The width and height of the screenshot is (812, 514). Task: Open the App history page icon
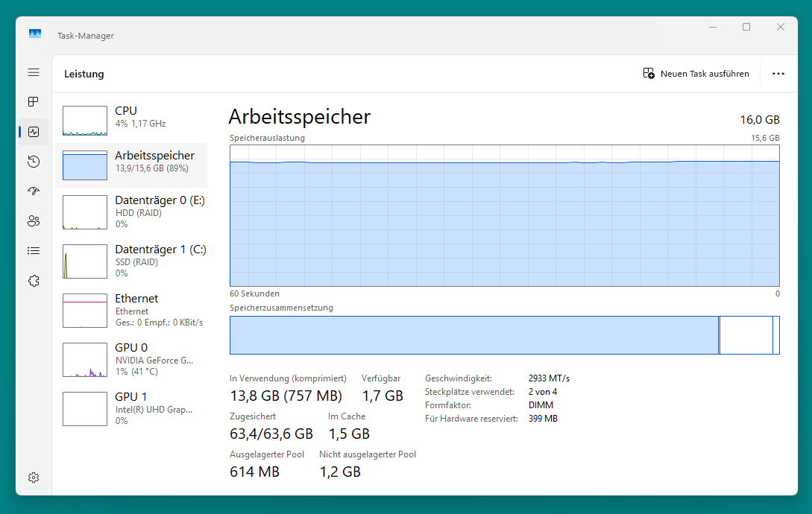[34, 162]
